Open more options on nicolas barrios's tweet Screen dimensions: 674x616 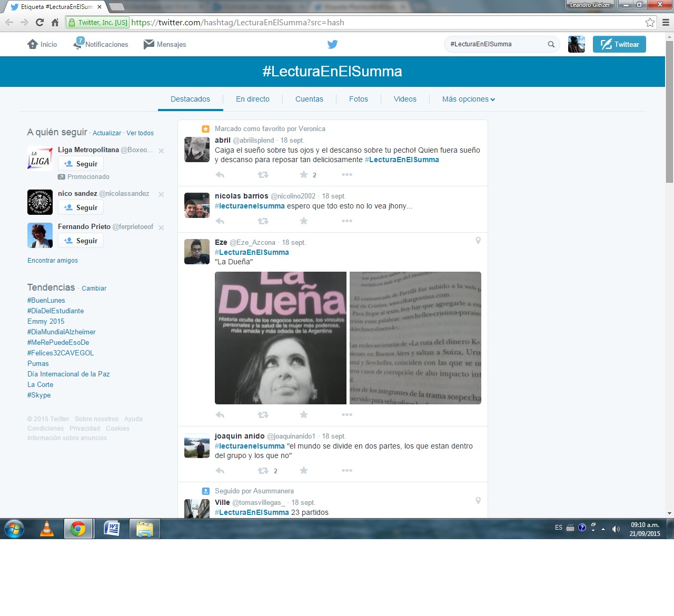[347, 221]
